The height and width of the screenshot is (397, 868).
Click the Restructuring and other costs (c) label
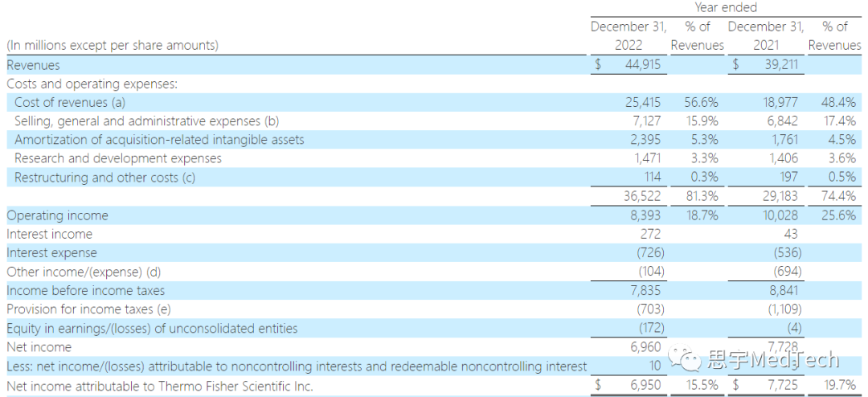pos(104,178)
